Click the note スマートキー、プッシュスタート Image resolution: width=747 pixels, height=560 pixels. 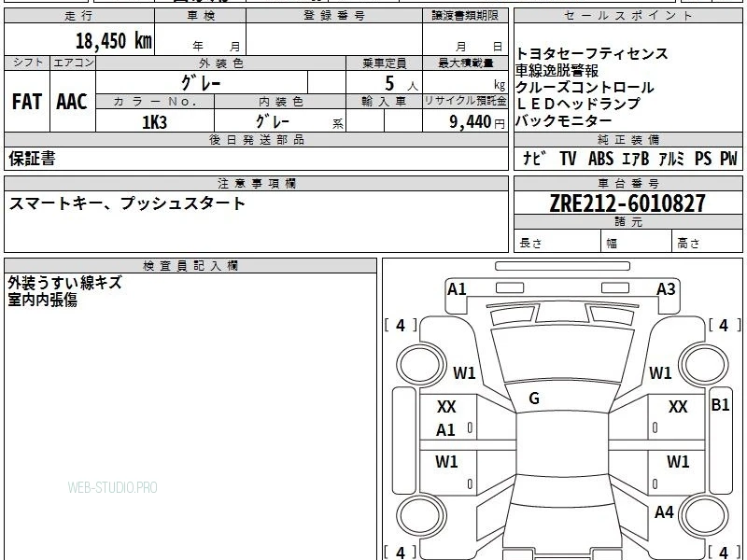tap(127, 203)
